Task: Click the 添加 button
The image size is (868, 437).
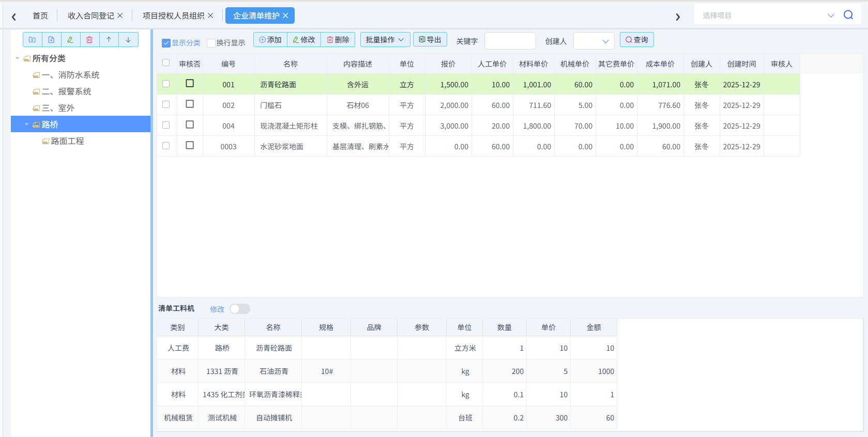Action: click(270, 40)
